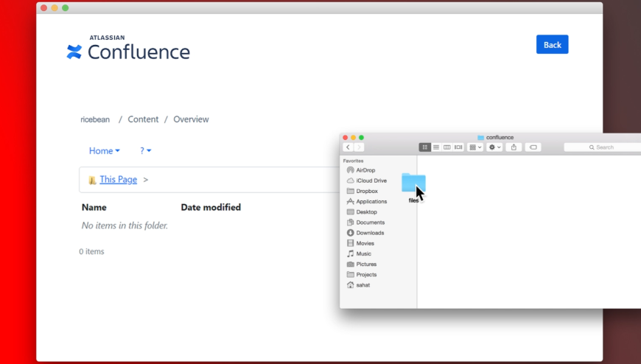Expand the Home dropdown menu
Screen dimensions: 641x364
tap(104, 150)
